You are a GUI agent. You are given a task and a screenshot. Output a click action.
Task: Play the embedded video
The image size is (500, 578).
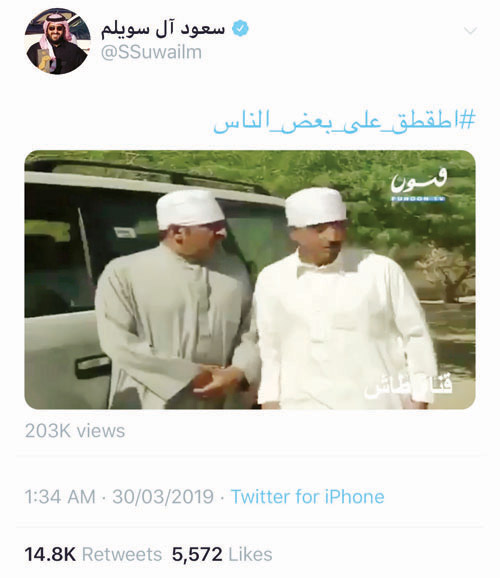pos(250,280)
